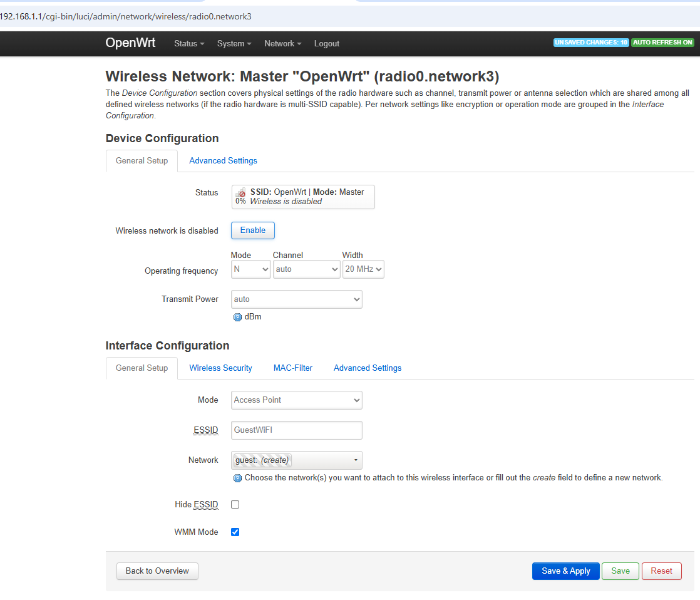Open the interface Mode dropdown showing Access Point
The width and height of the screenshot is (700, 600).
[296, 400]
